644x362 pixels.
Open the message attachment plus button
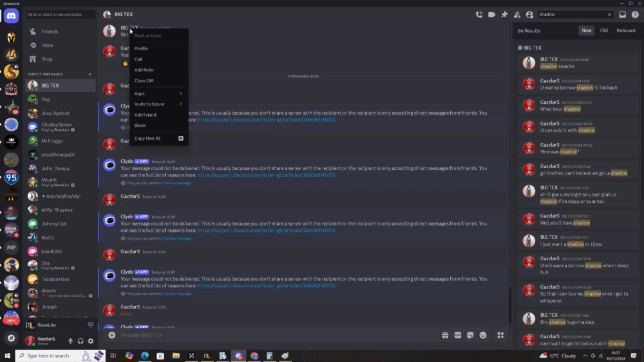(111, 335)
